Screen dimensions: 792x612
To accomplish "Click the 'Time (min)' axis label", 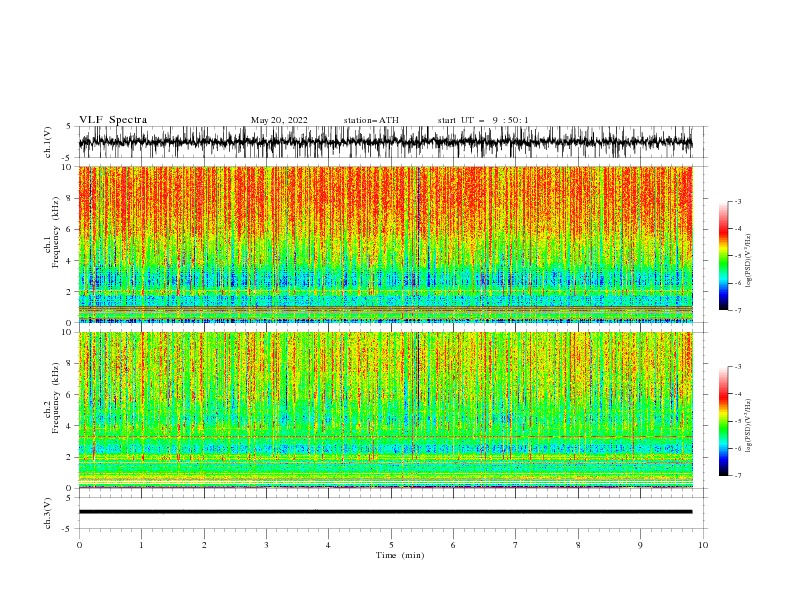I will click(x=400, y=555).
